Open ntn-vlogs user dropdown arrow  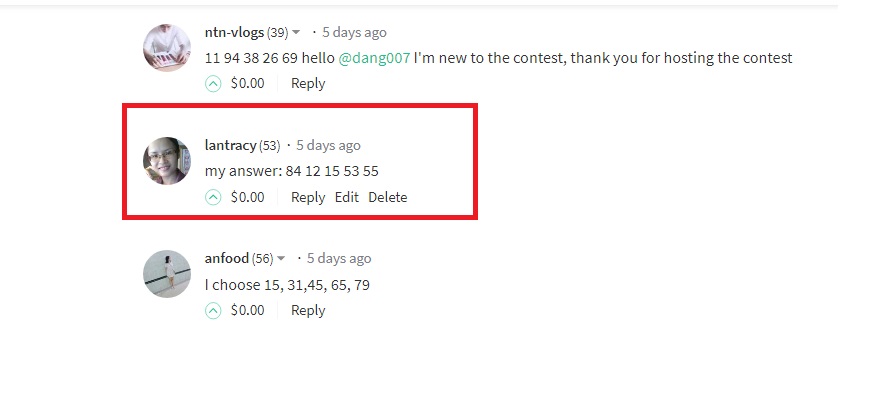tap(296, 33)
